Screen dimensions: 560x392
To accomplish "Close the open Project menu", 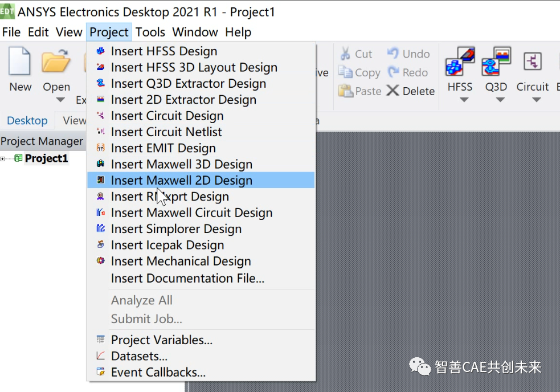I will pyautogui.click(x=109, y=32).
